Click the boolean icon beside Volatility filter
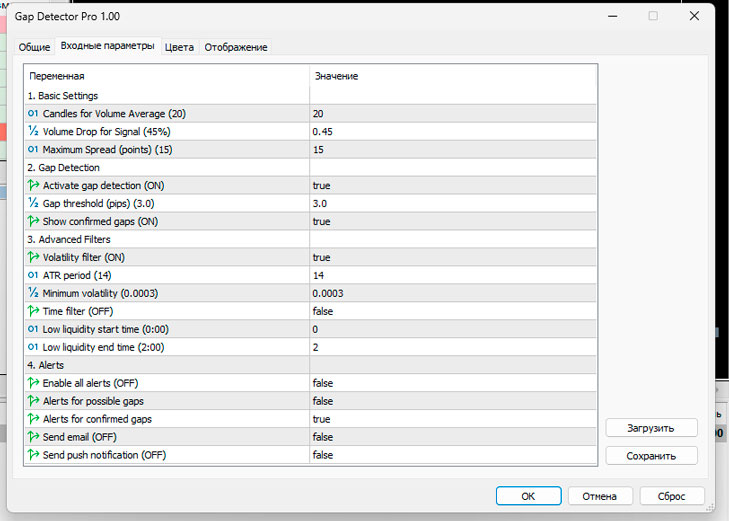Image resolution: width=729 pixels, height=521 pixels. (x=33, y=257)
